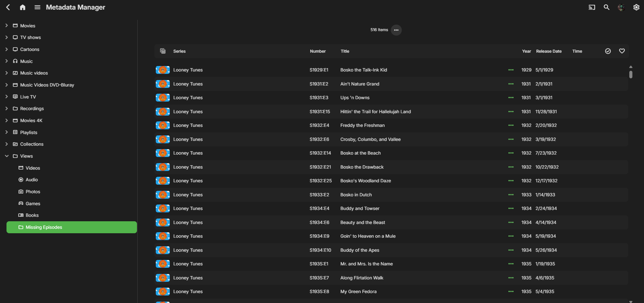Viewport: 644px width, 303px height.
Task: Click the played checkmark column header
Action: tap(608, 51)
